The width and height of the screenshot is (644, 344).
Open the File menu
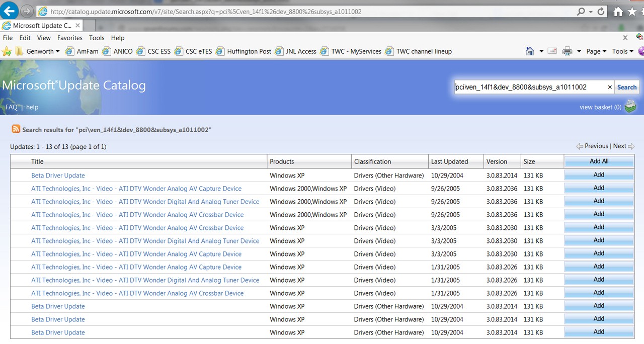coord(8,38)
